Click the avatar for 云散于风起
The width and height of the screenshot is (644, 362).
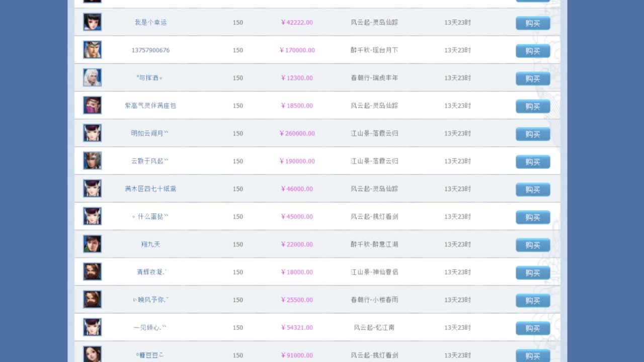click(92, 160)
